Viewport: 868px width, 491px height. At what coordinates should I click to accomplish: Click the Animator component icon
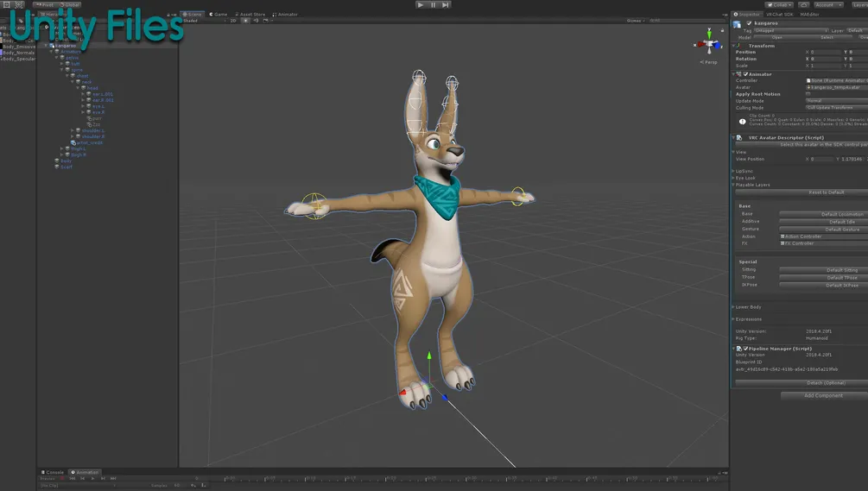[739, 74]
